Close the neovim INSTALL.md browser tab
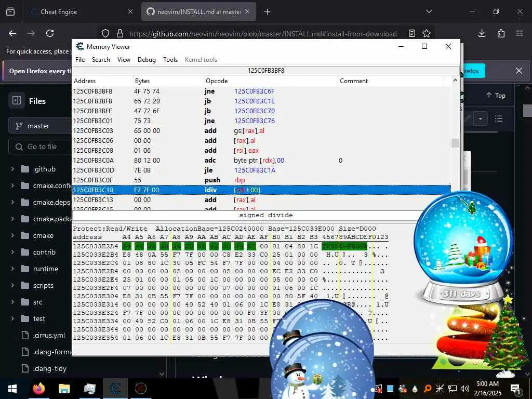Viewport: 532px width, 399px height. point(247,11)
